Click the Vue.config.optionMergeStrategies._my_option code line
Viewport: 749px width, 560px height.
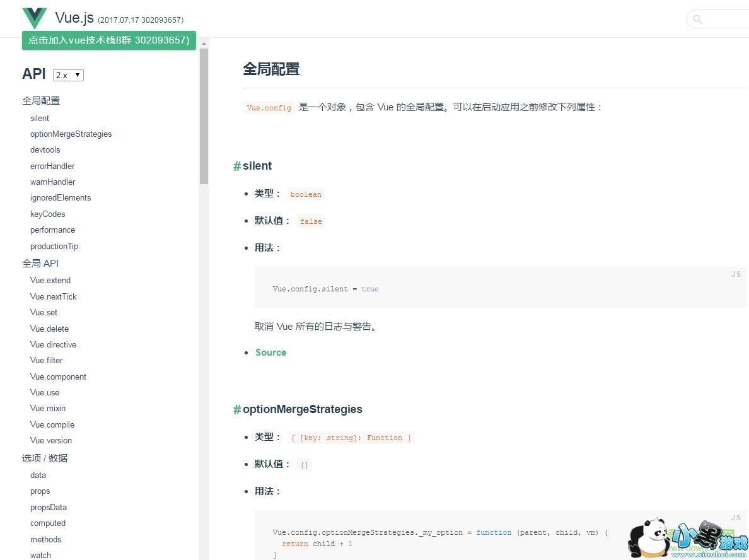(439, 532)
